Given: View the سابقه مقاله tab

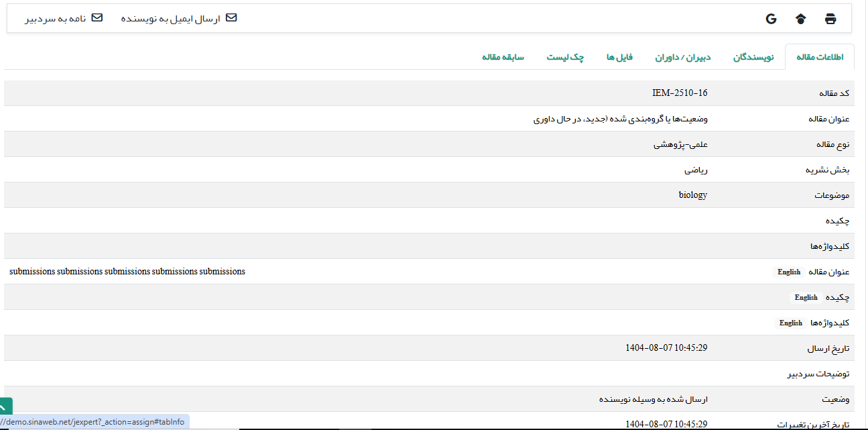Looking at the screenshot, I should [503, 57].
